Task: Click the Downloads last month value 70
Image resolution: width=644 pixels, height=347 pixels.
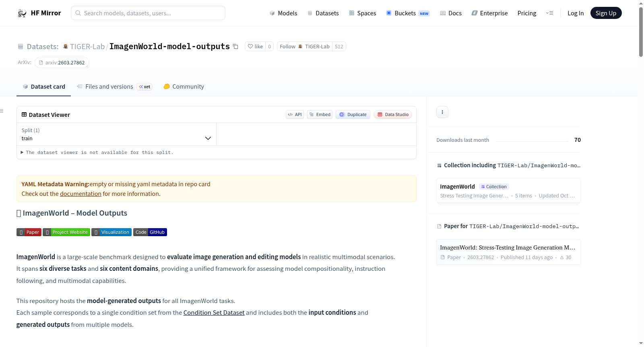Action: (578, 140)
